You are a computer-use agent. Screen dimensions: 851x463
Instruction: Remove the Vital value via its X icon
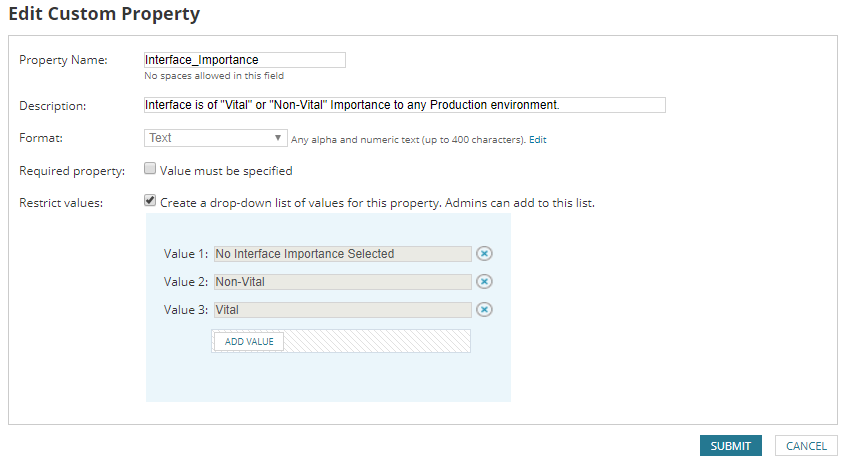[x=484, y=310]
